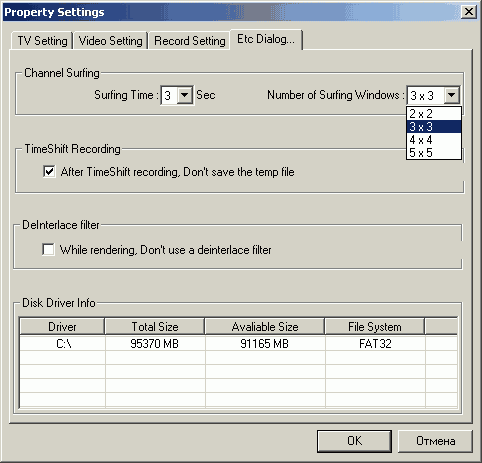The height and width of the screenshot is (463, 482).
Task: Click the Surfing Time value field
Action: click(x=169, y=95)
